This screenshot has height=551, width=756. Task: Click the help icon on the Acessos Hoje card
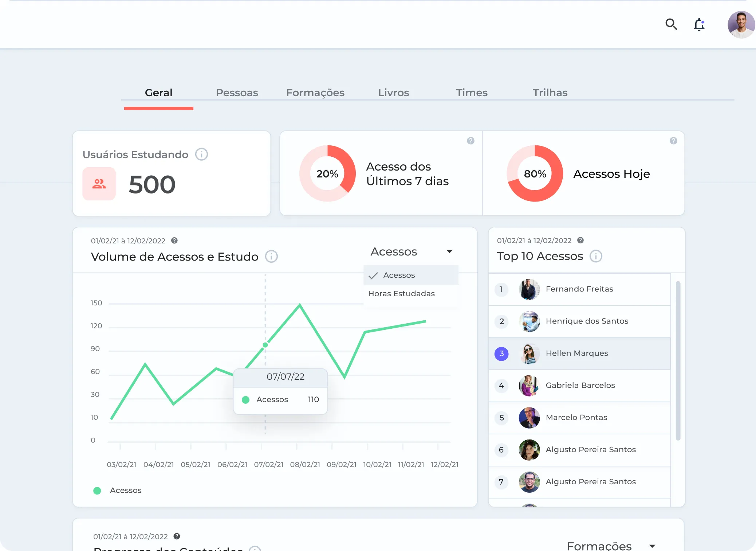point(673,141)
